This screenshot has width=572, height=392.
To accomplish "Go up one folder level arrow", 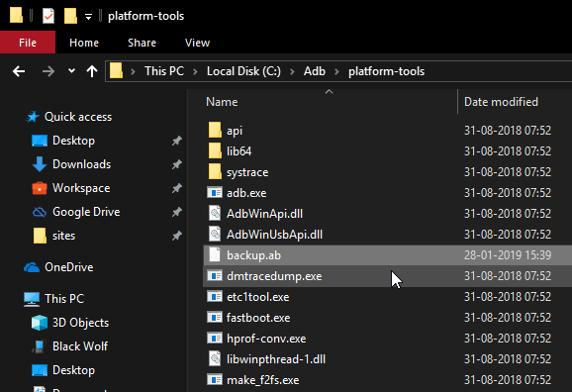I will [x=92, y=71].
